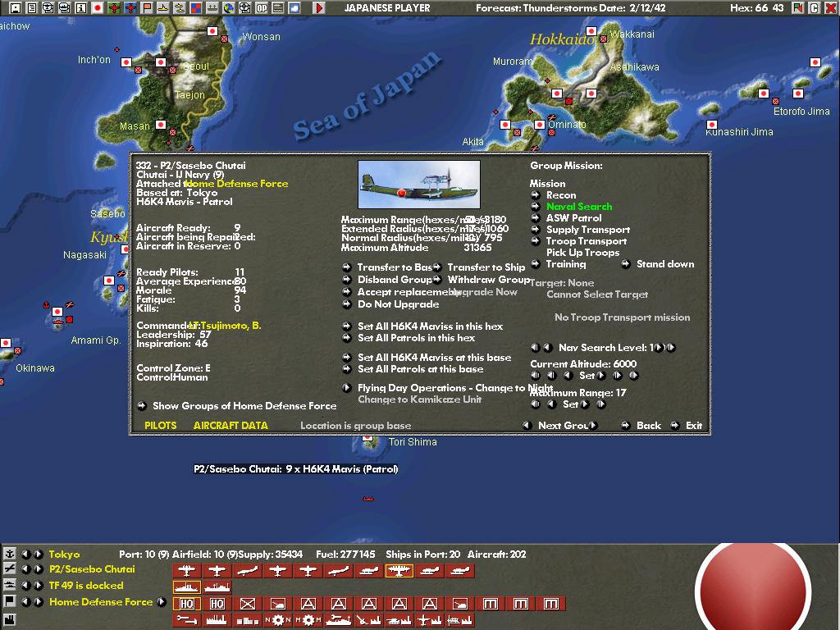The width and height of the screenshot is (840, 630).
Task: Go to the previous group arrow left of Next Group
Action: [527, 426]
